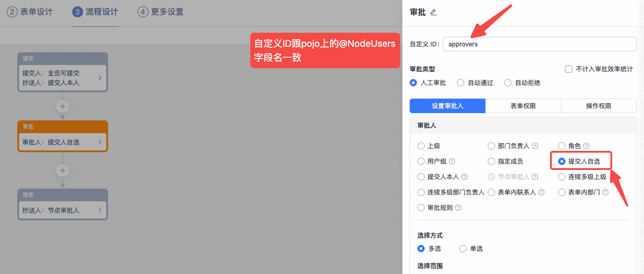Select the 自动通过 approval type
This screenshot has width=644, height=274.
(461, 83)
